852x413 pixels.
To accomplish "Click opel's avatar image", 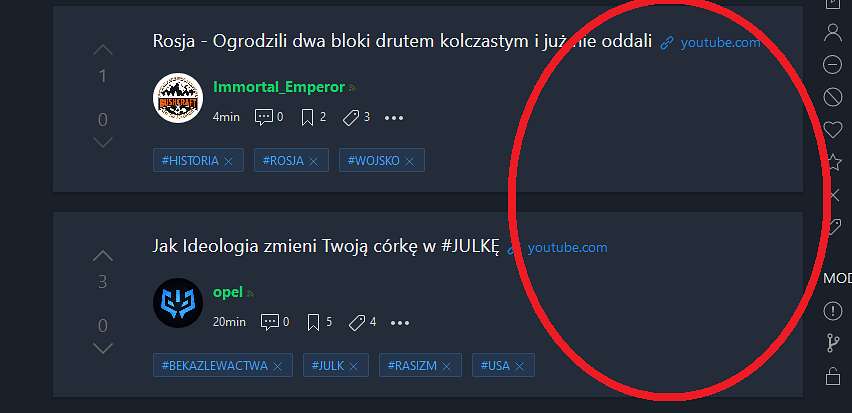I will click(x=178, y=303).
